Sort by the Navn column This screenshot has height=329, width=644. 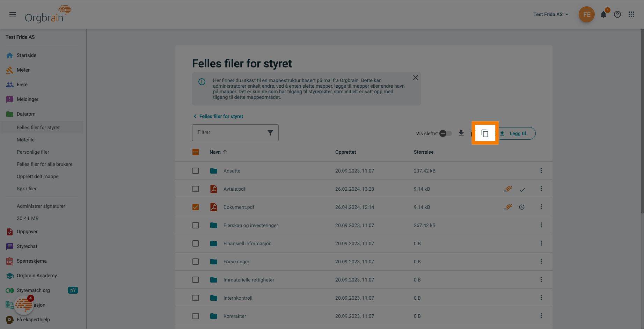coord(218,152)
